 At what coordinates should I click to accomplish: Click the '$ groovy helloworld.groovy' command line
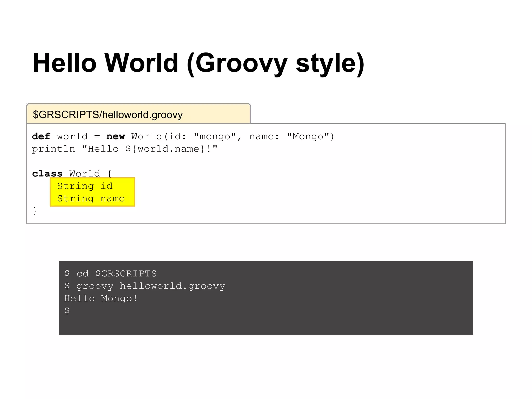coord(145,286)
